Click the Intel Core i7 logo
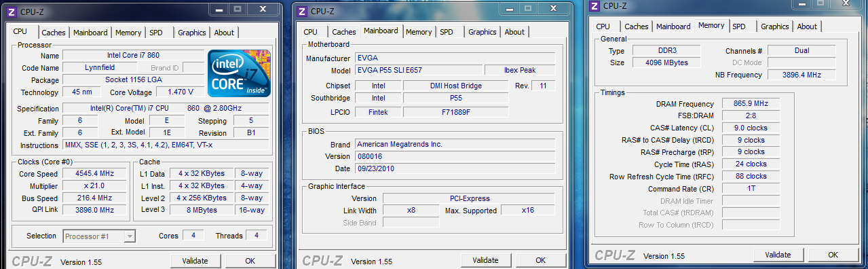The height and width of the screenshot is (269, 868). coord(239,73)
